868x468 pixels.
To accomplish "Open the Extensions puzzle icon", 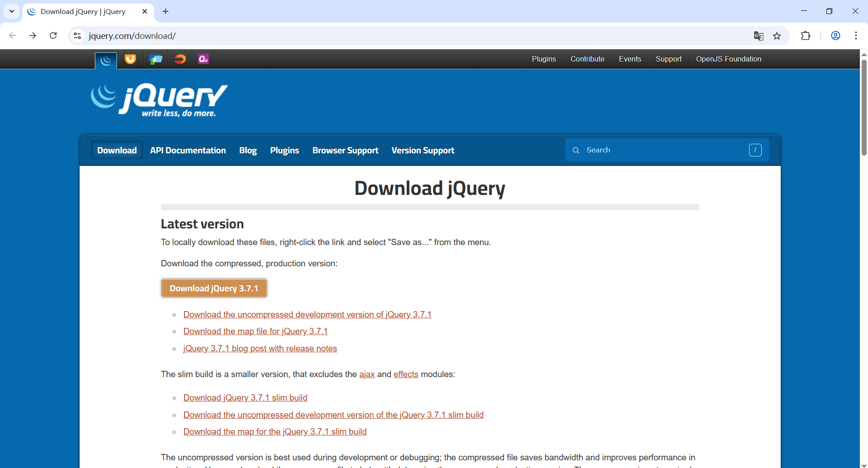I will point(806,36).
